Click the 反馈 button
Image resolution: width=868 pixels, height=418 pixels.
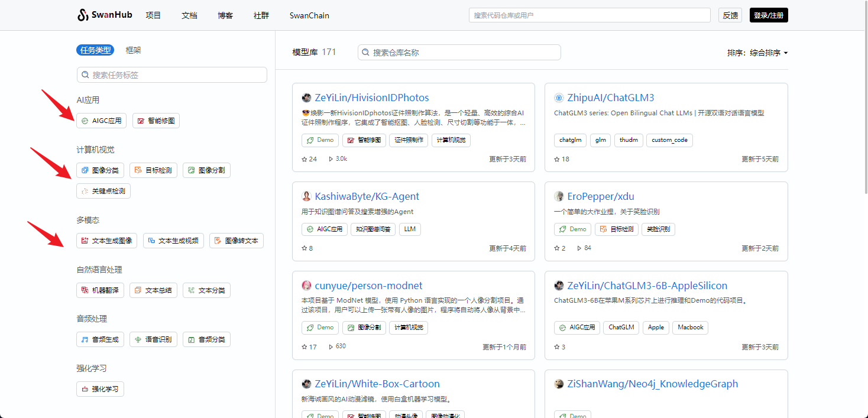(730, 15)
